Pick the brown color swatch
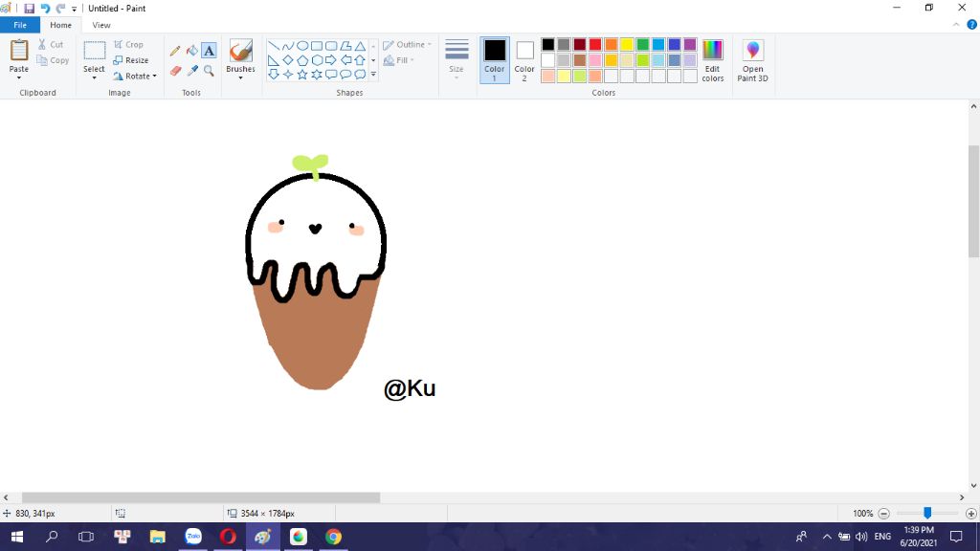The width and height of the screenshot is (980, 551). [579, 60]
